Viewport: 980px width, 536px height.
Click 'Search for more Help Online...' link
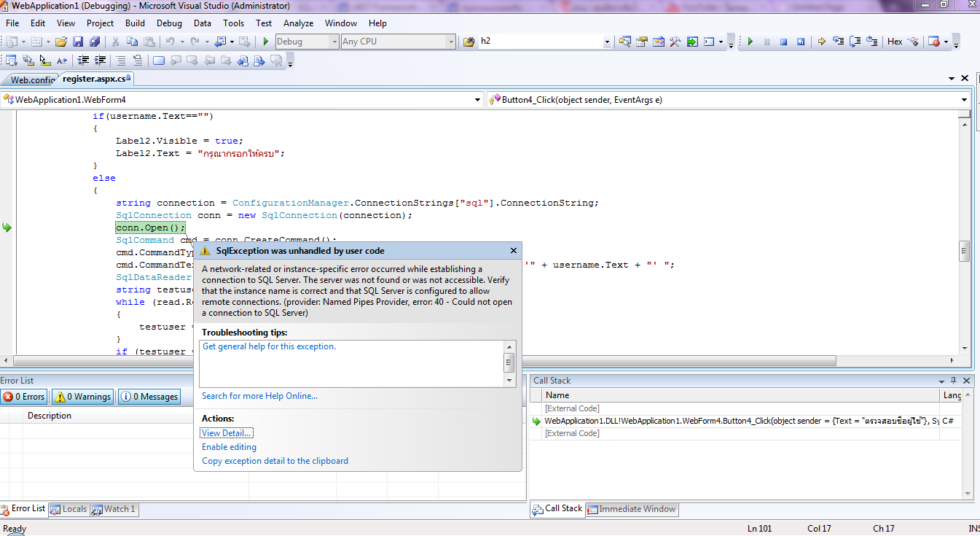(x=259, y=396)
